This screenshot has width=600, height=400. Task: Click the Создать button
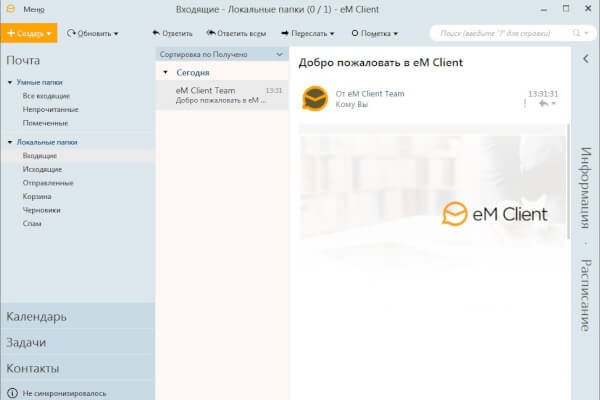tap(29, 33)
